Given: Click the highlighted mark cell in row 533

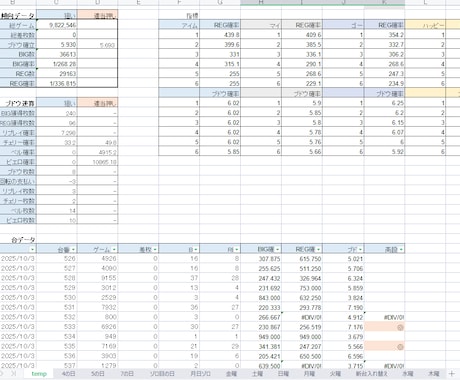Looking at the screenshot, I should point(384,327).
